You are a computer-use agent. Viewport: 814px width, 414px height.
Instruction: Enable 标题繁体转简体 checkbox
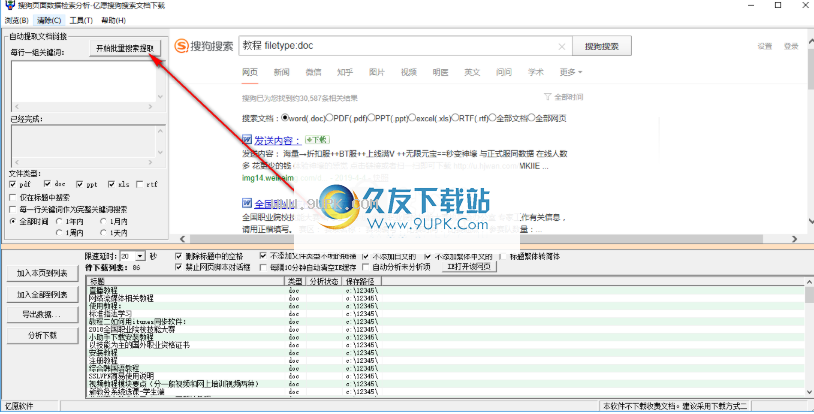pyautogui.click(x=503, y=256)
